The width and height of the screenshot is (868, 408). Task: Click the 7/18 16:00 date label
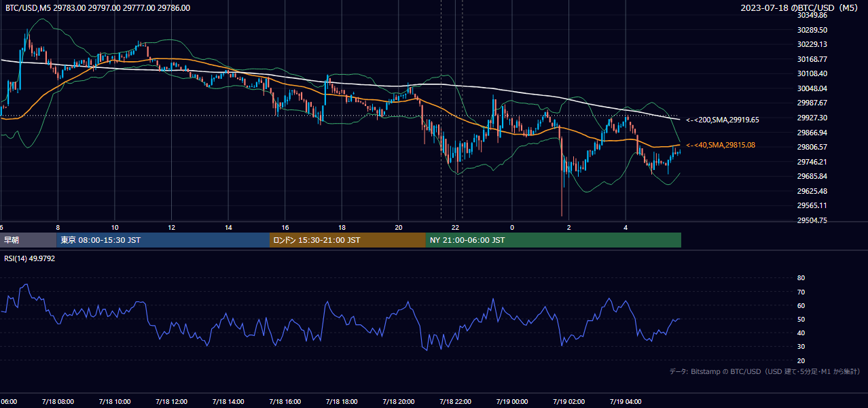[285, 401]
